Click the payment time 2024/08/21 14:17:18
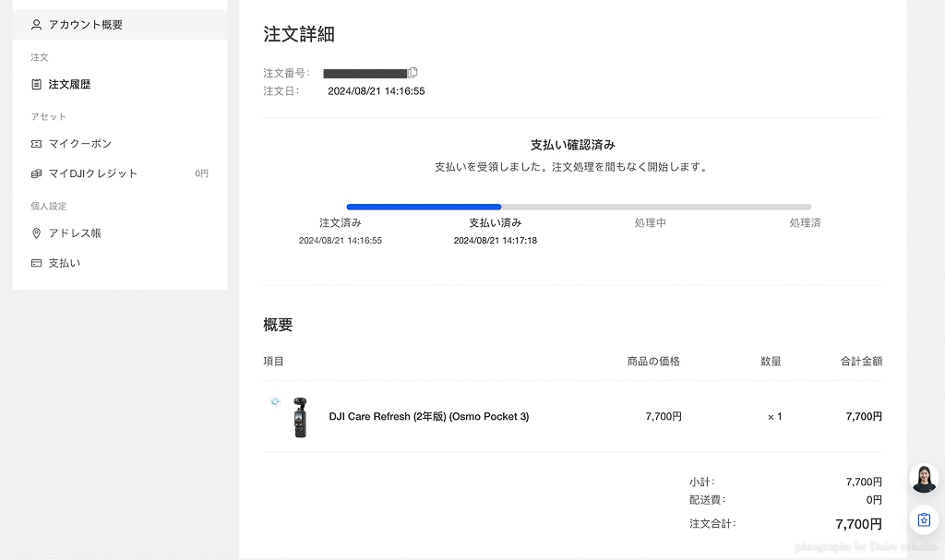The image size is (945, 560). coord(495,241)
